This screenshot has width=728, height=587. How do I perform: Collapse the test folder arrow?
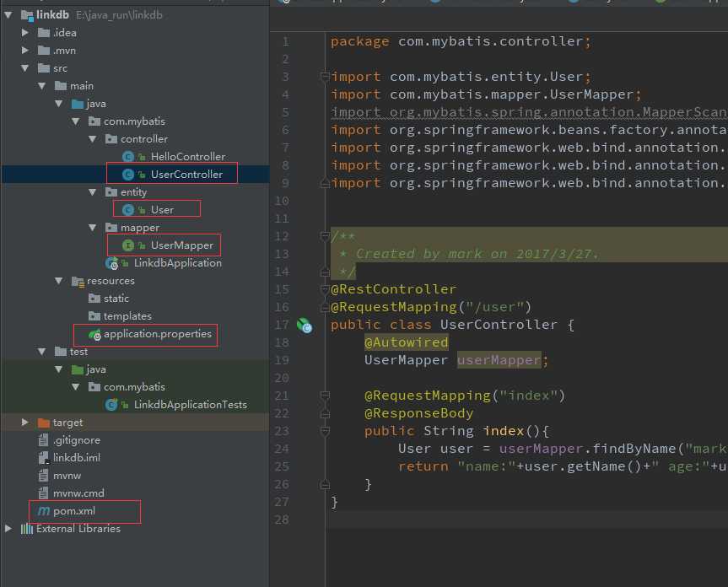42,351
